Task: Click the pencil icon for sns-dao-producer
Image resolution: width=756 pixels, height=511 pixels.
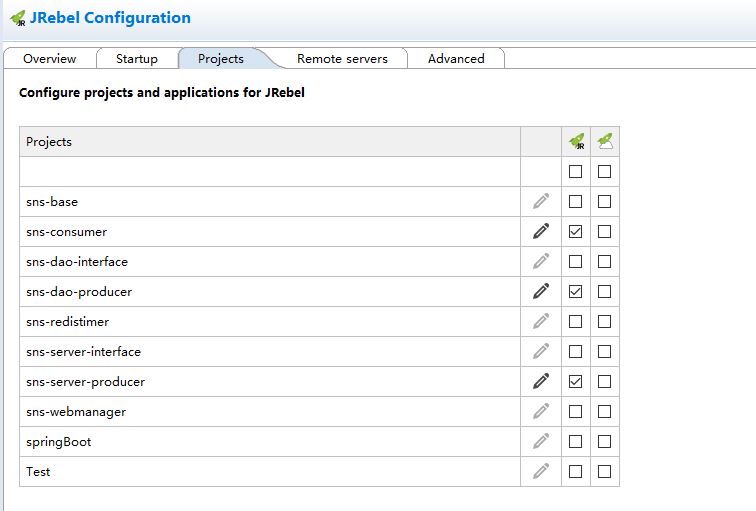Action: tap(541, 291)
